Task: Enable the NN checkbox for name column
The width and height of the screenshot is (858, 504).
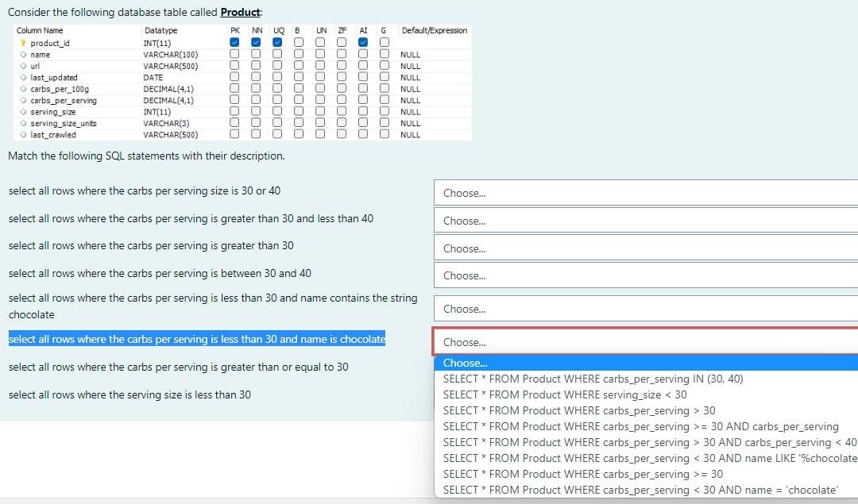Action: pos(257,54)
